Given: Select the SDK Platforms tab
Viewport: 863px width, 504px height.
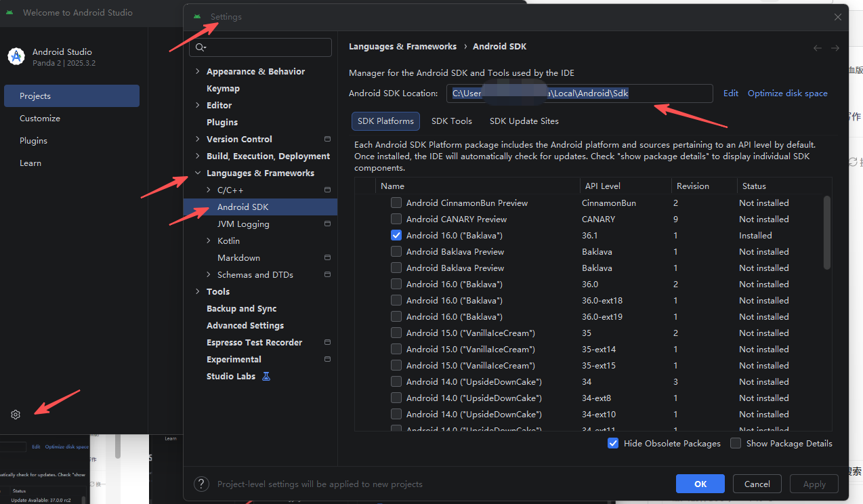Looking at the screenshot, I should [385, 121].
